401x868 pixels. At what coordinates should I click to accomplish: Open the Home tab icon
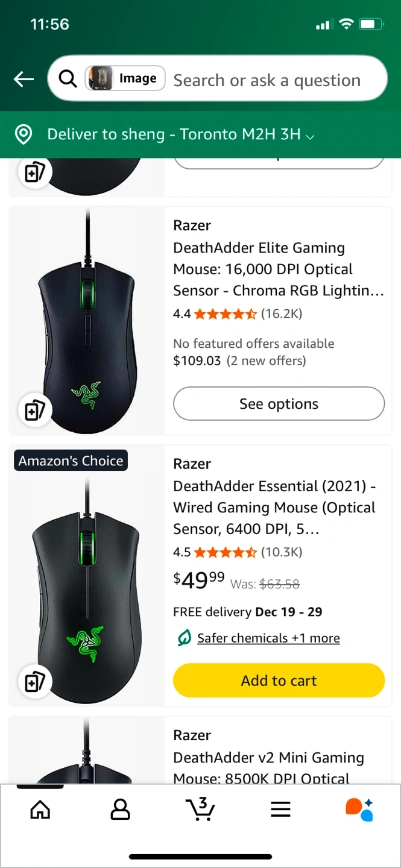(x=40, y=809)
